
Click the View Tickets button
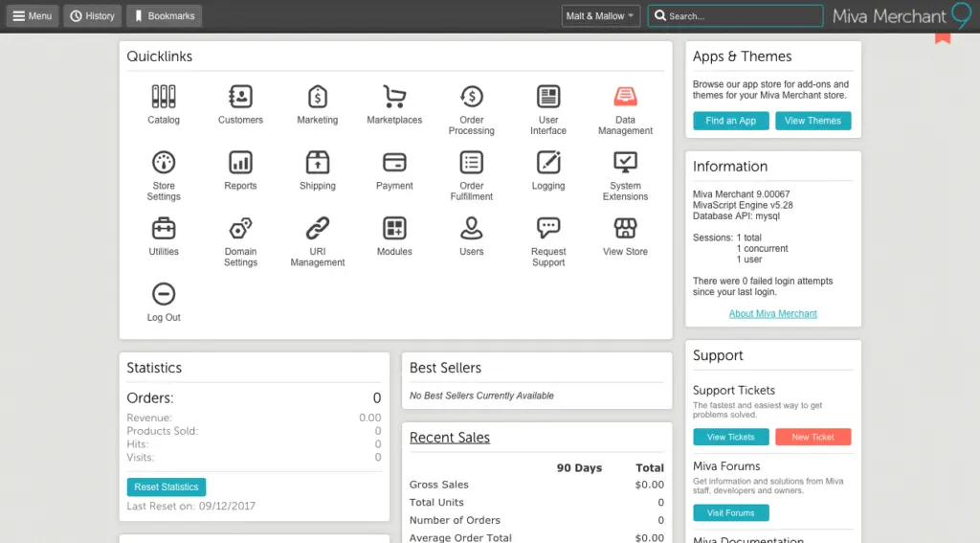730,437
